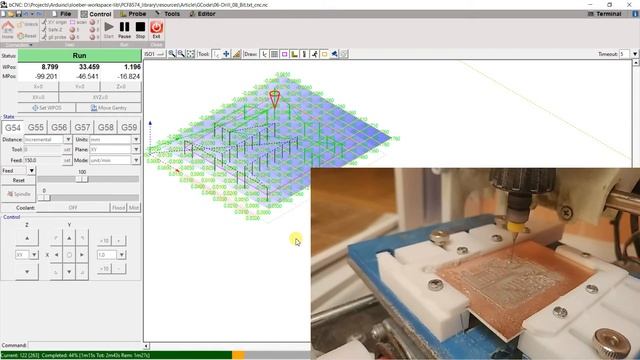Select the ruler measuring tool
This screenshot has width=640, height=360.
(236, 54)
